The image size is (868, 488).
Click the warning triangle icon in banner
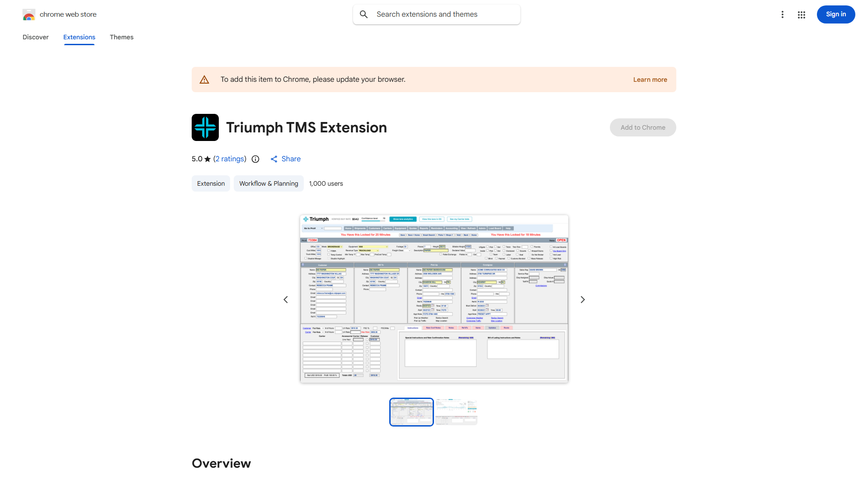click(204, 80)
